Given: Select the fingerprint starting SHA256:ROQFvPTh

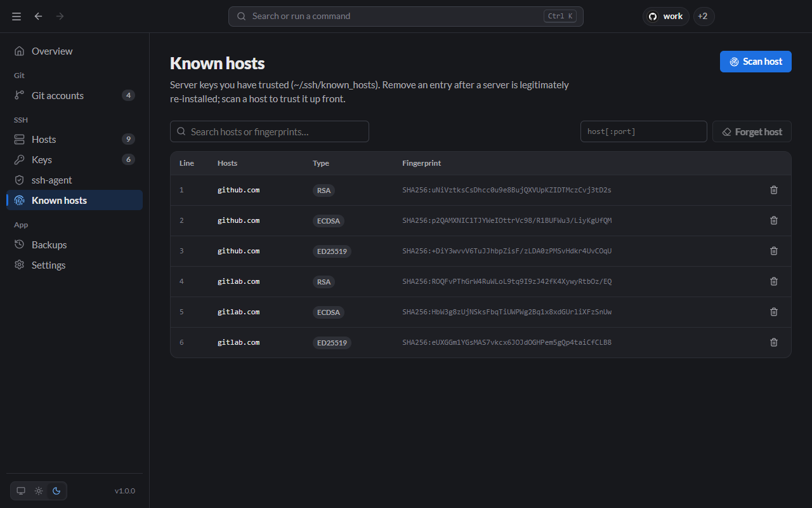Looking at the screenshot, I should (x=507, y=281).
